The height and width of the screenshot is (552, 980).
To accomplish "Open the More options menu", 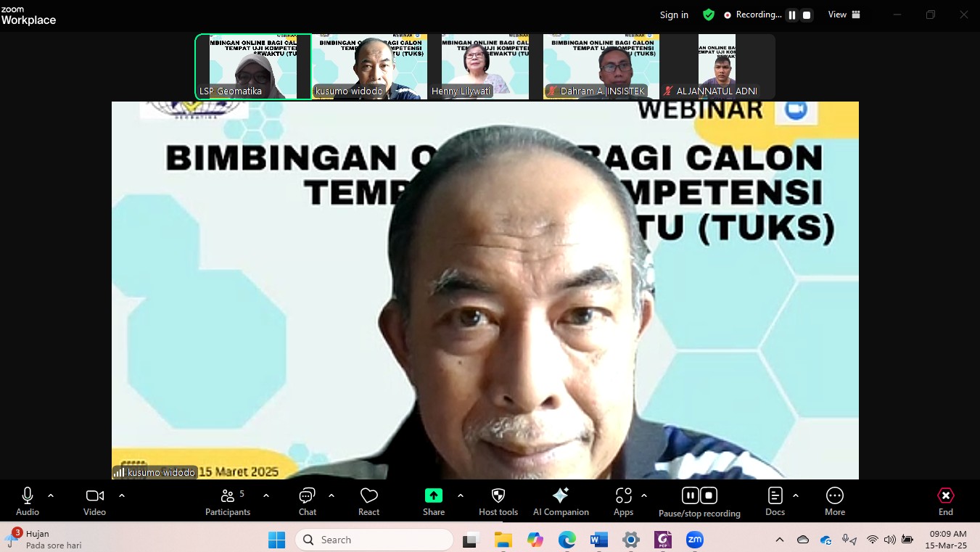I will [x=834, y=501].
